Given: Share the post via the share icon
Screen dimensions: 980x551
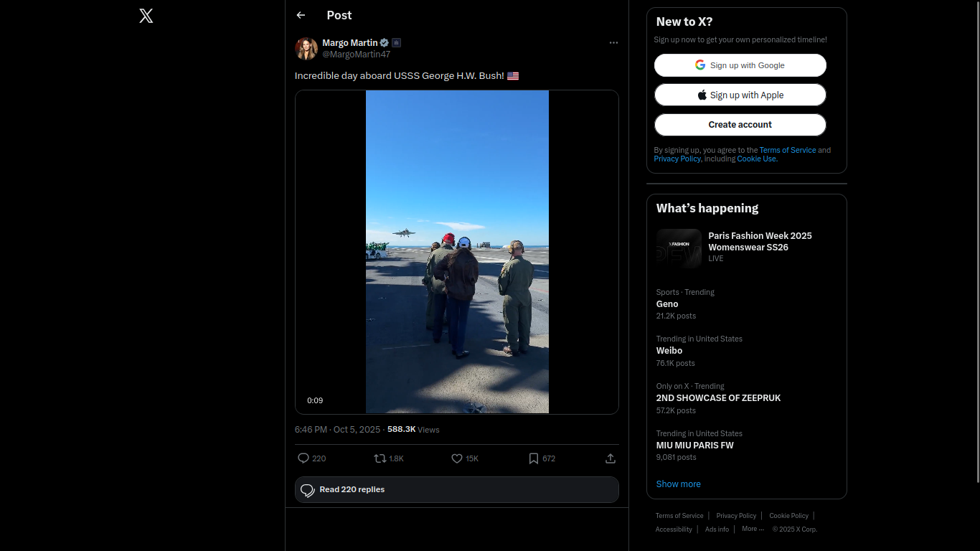Looking at the screenshot, I should (x=611, y=458).
